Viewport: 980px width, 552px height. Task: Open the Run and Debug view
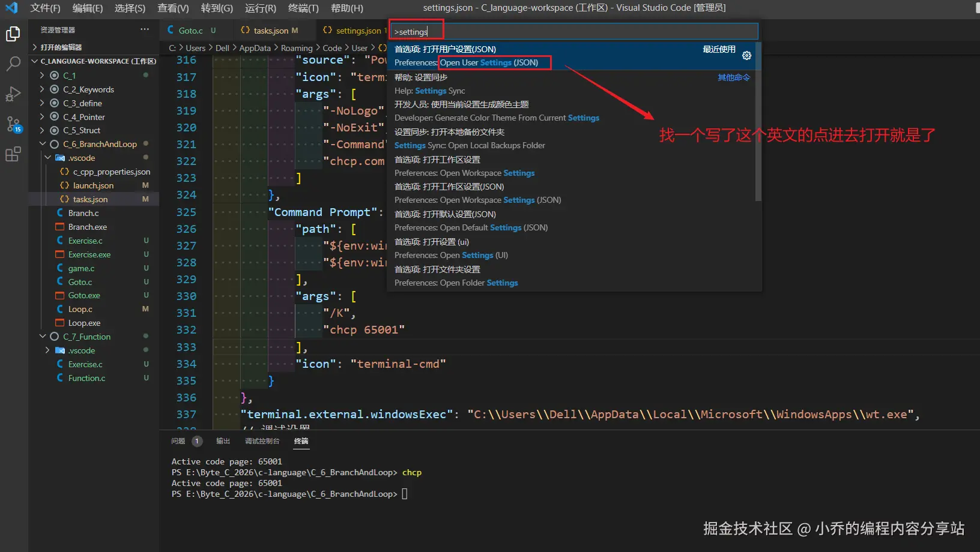13,94
